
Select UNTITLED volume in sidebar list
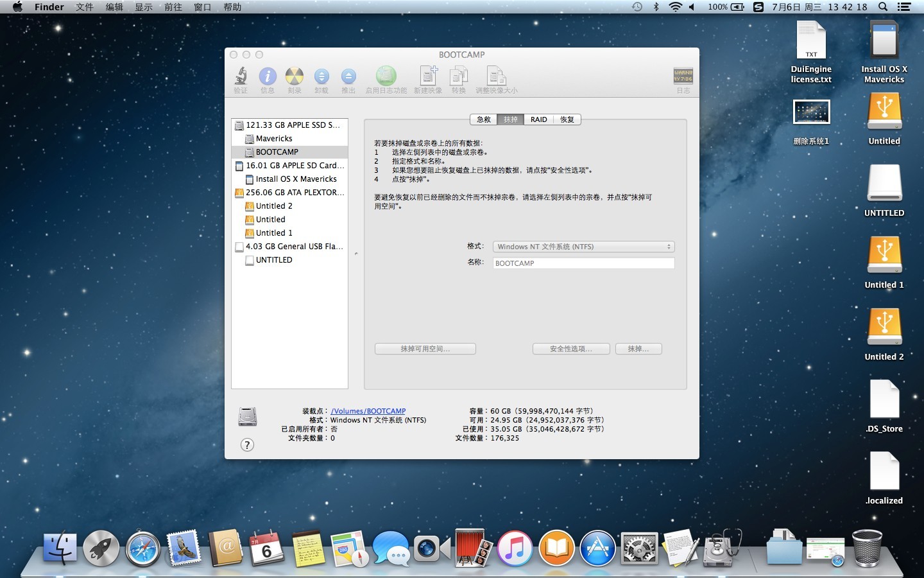point(289,260)
